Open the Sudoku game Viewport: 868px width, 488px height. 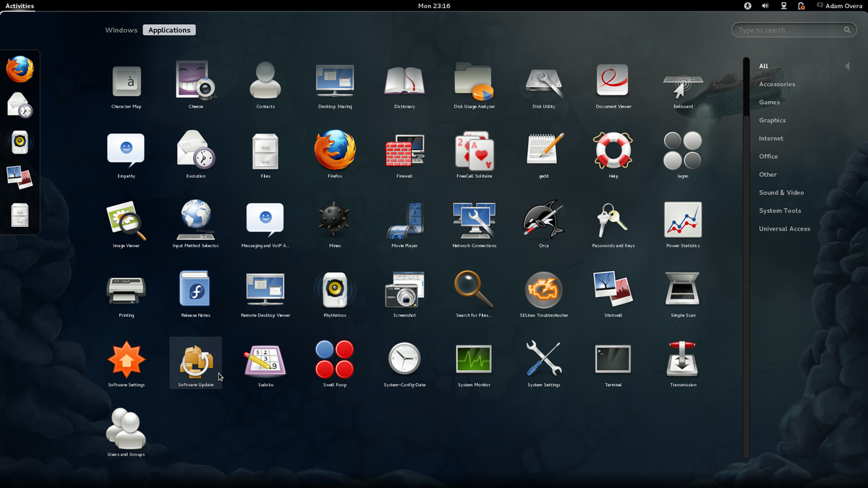tap(265, 359)
